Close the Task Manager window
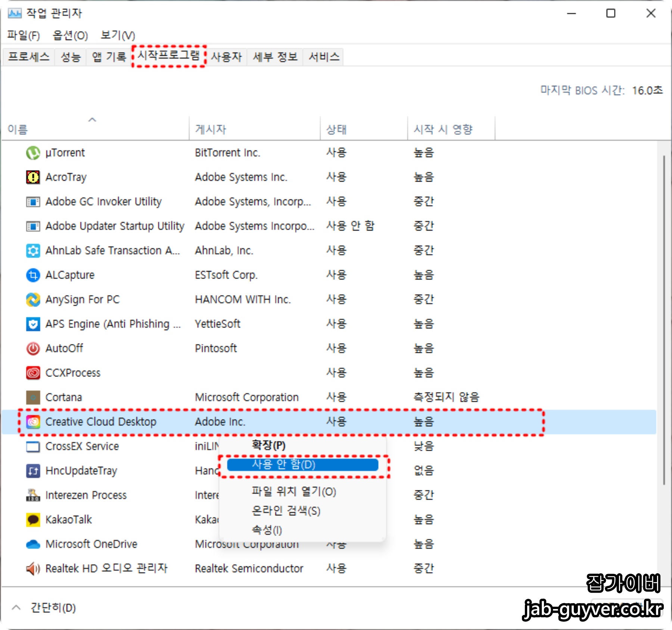The width and height of the screenshot is (672, 630). pos(651,13)
